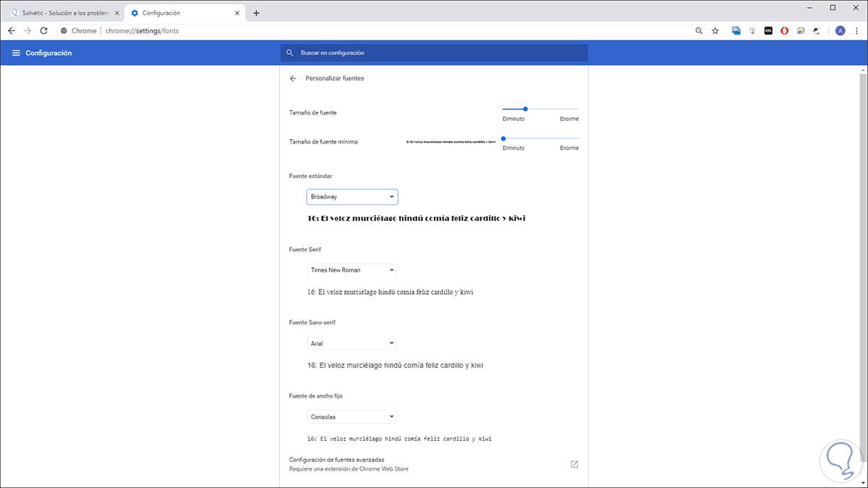Viewport: 868px width, 488px height.
Task: Click the Configuración header title
Action: click(48, 53)
